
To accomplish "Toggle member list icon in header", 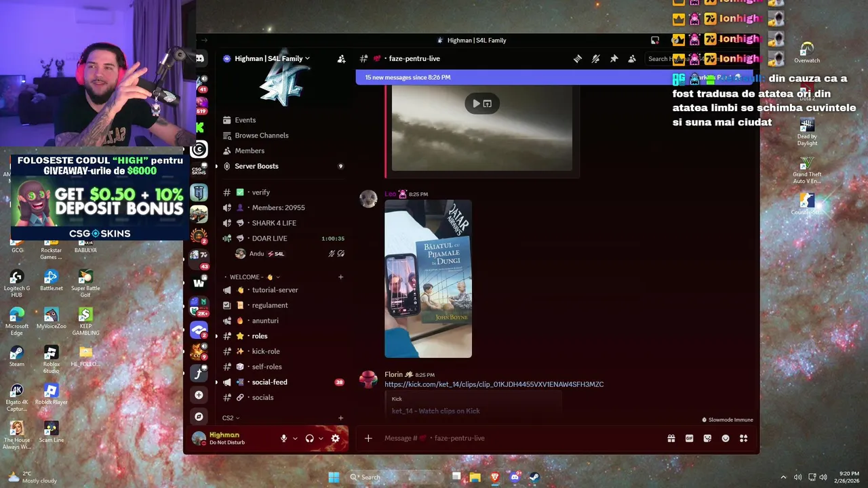I will (x=632, y=59).
